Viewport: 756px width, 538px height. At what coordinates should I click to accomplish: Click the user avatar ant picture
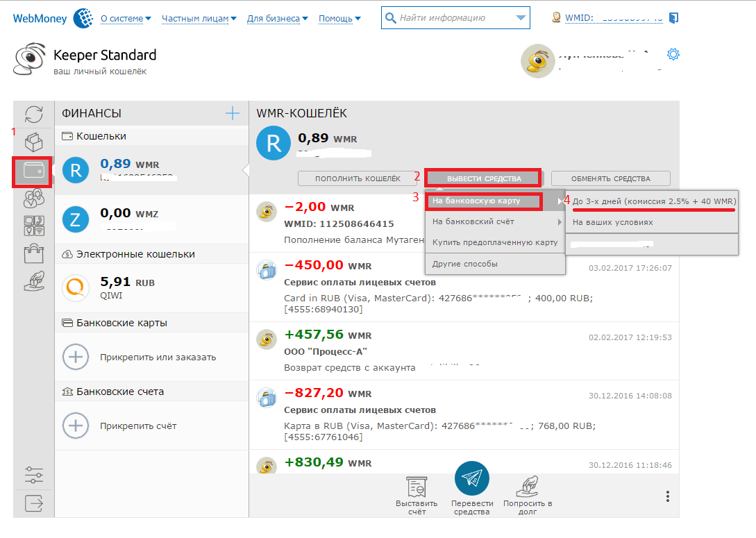pyautogui.click(x=538, y=61)
